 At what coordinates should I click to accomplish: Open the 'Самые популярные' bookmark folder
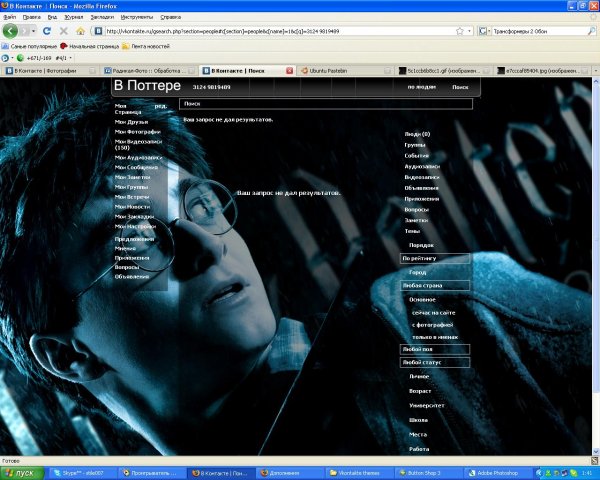29,46
